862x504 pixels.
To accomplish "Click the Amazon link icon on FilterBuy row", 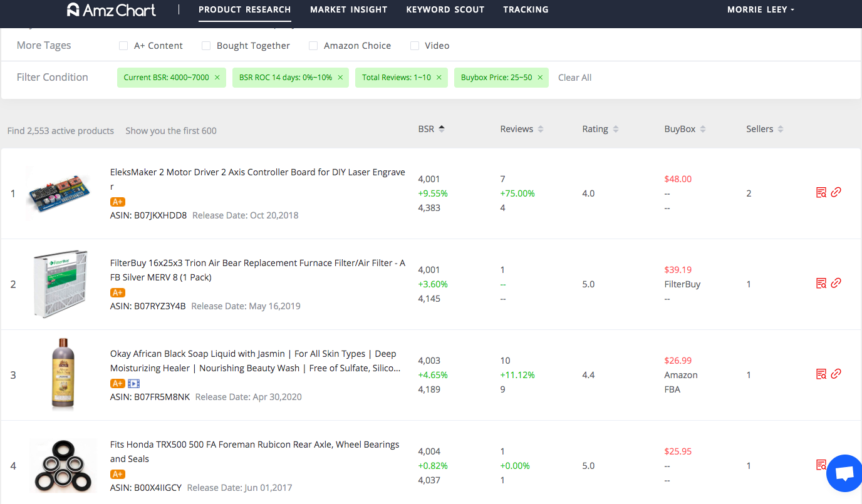I will (836, 283).
